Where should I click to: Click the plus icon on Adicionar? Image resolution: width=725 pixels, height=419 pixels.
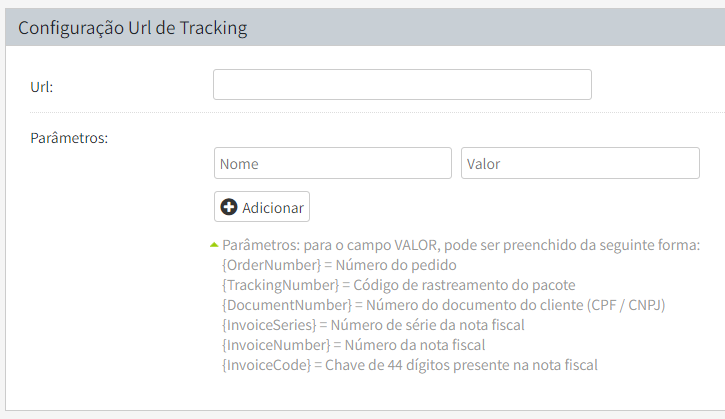click(229, 207)
